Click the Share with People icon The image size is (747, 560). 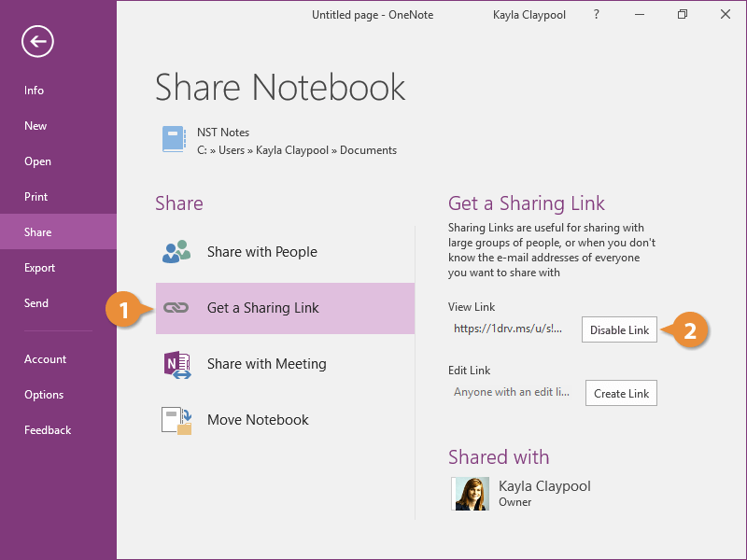(176, 251)
